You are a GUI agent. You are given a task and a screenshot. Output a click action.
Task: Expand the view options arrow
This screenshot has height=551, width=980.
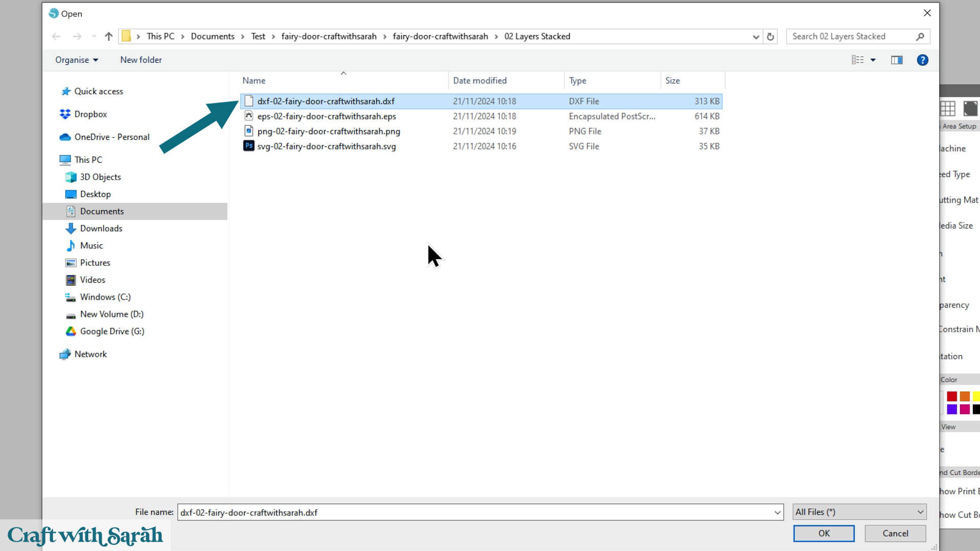(x=873, y=60)
